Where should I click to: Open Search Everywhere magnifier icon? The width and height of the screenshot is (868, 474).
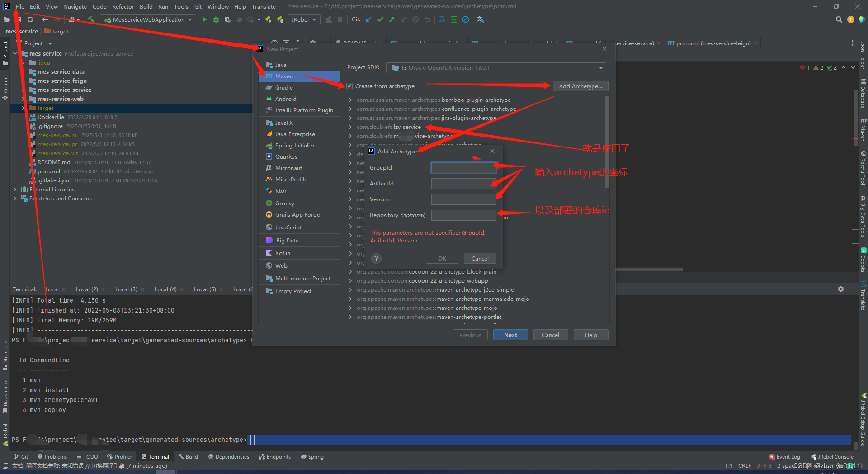(x=839, y=19)
